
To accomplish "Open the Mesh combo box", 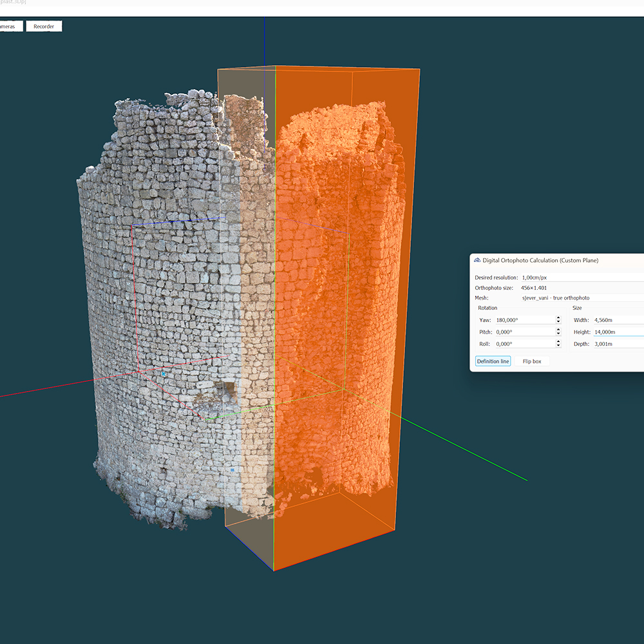I will click(582, 298).
